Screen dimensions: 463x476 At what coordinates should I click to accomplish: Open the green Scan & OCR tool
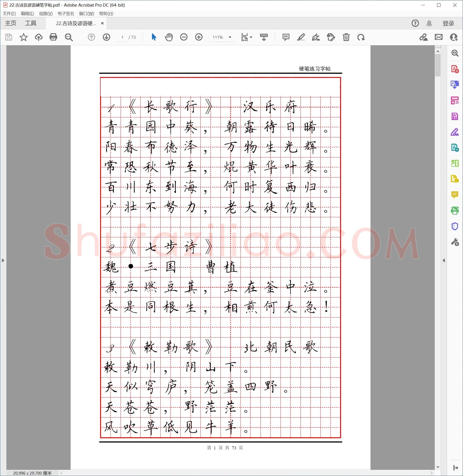click(455, 210)
